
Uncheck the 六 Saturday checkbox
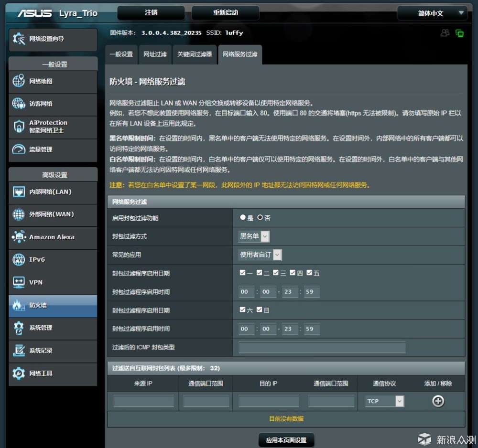242,310
